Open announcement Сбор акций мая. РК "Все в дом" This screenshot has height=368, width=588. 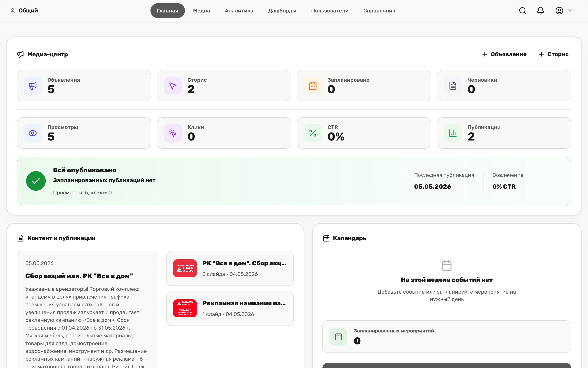pyautogui.click(x=79, y=276)
